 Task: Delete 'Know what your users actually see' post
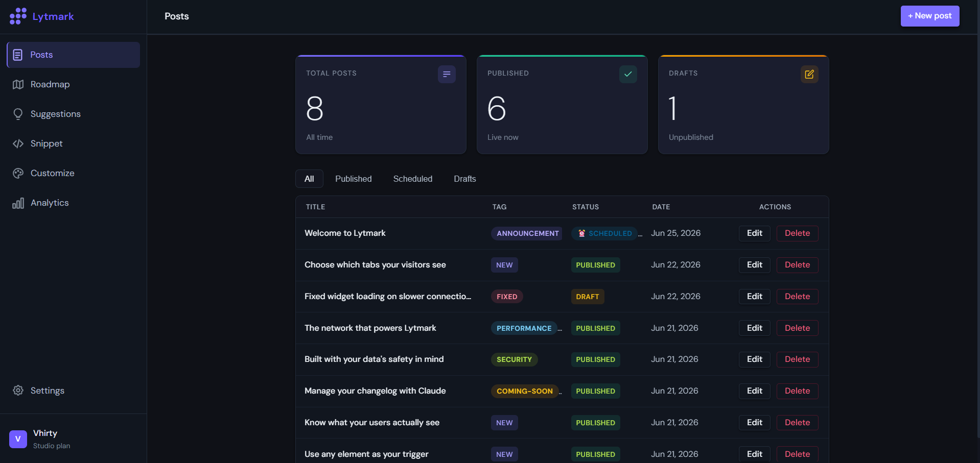pos(798,423)
